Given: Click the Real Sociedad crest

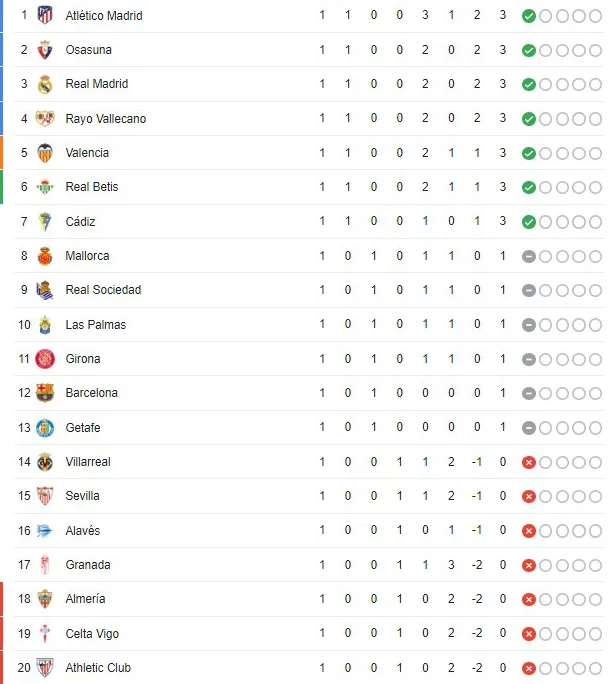Looking at the screenshot, I should [x=45, y=290].
